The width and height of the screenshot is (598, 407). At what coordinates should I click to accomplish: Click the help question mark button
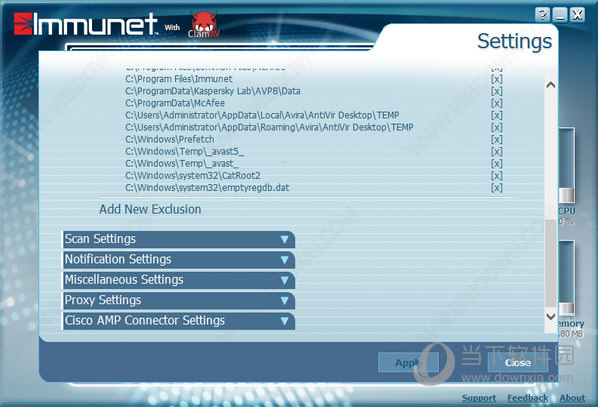click(542, 15)
